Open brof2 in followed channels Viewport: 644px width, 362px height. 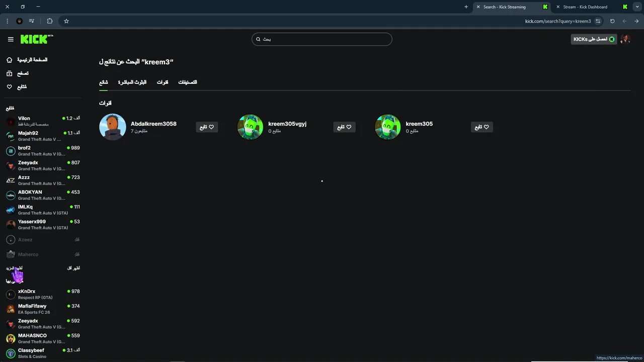click(x=43, y=151)
